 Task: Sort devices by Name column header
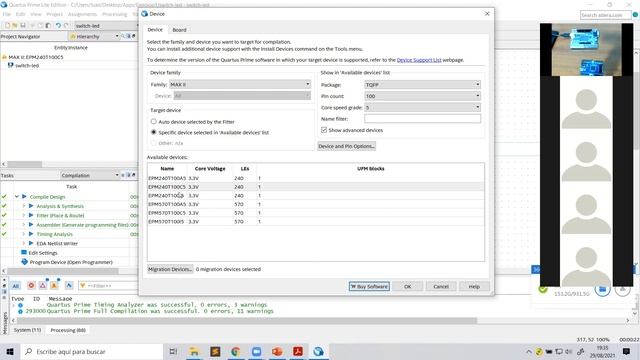pos(167,169)
